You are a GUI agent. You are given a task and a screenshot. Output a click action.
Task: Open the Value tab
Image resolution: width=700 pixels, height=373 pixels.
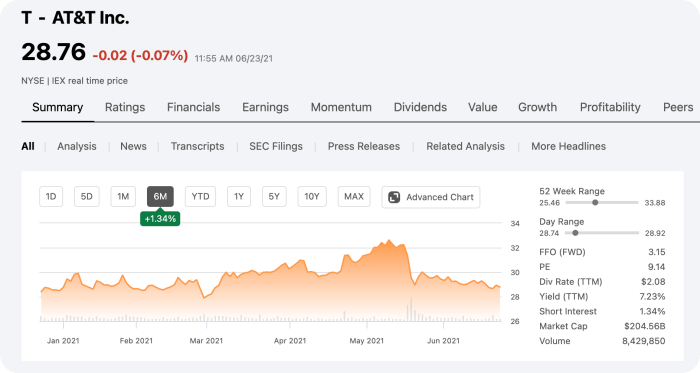[483, 108]
